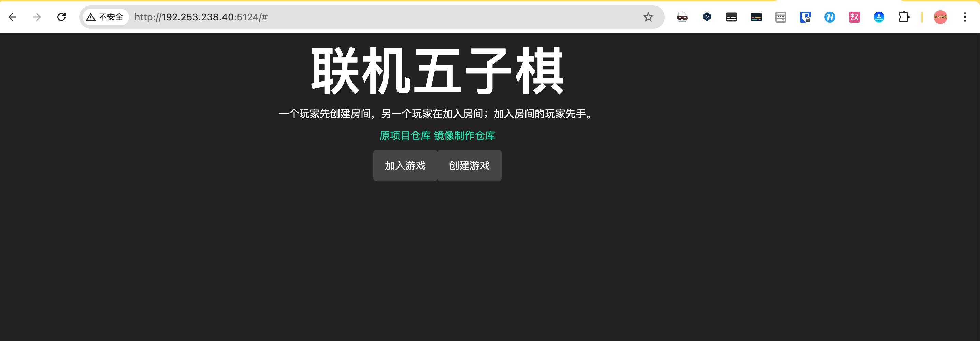Open the Chrome three-dot menu

click(965, 17)
